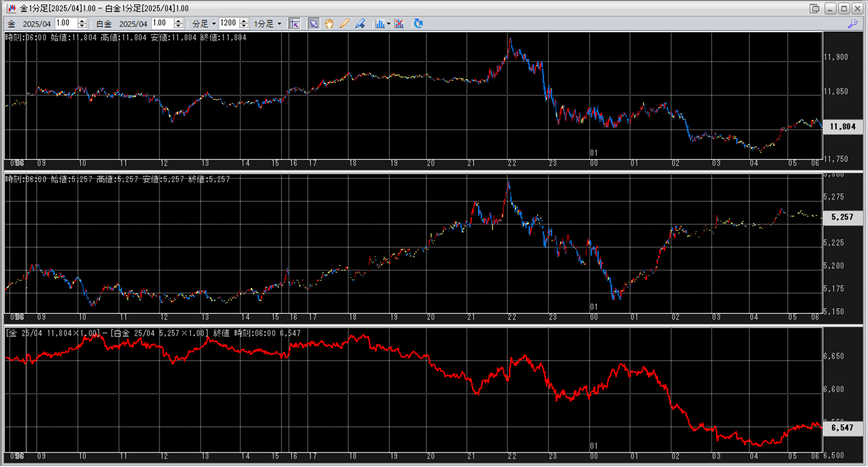
Task: Open settings via wrench icon
Action: (x=852, y=24)
